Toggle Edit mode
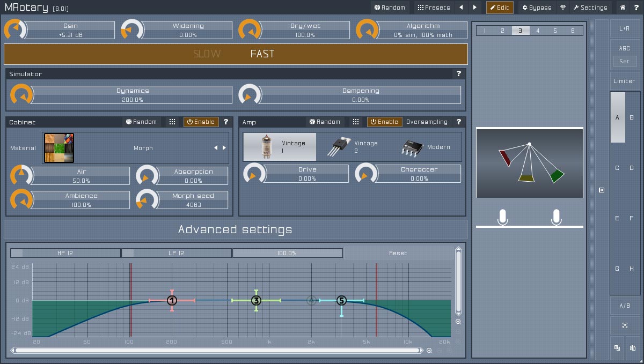 500,8
